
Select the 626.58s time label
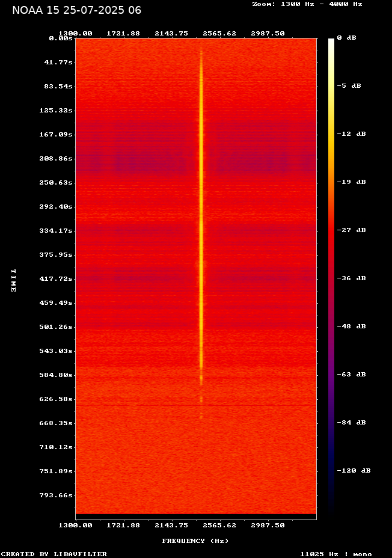pos(56,399)
